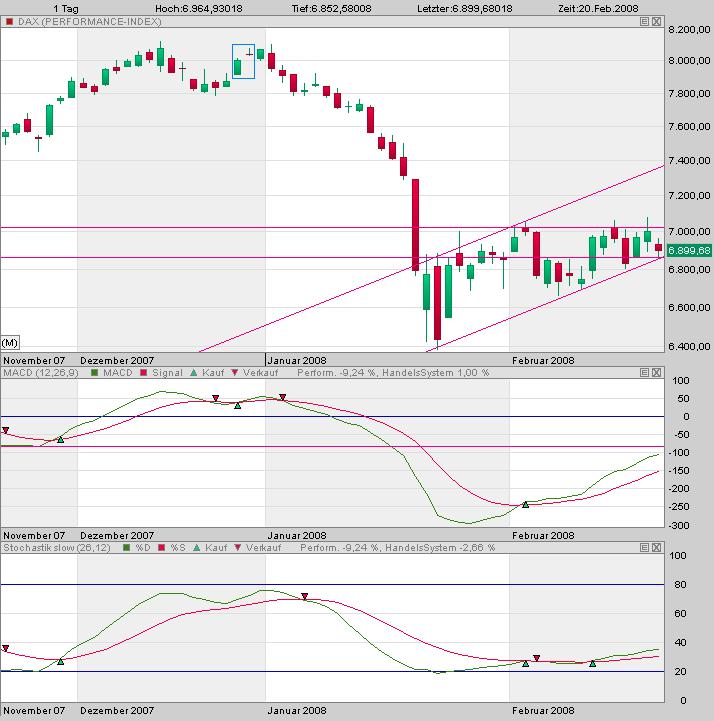Click the 80 value on Stochastik axis

pyautogui.click(x=680, y=584)
